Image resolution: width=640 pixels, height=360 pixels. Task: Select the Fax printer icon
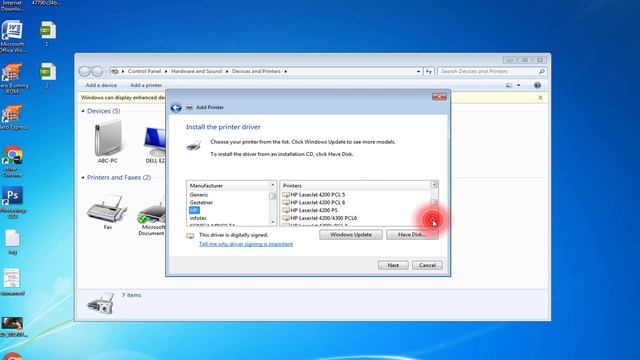(107, 212)
